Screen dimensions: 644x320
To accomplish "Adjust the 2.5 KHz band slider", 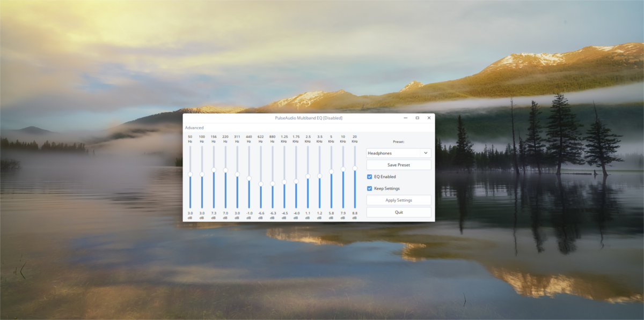I will pyautogui.click(x=308, y=176).
